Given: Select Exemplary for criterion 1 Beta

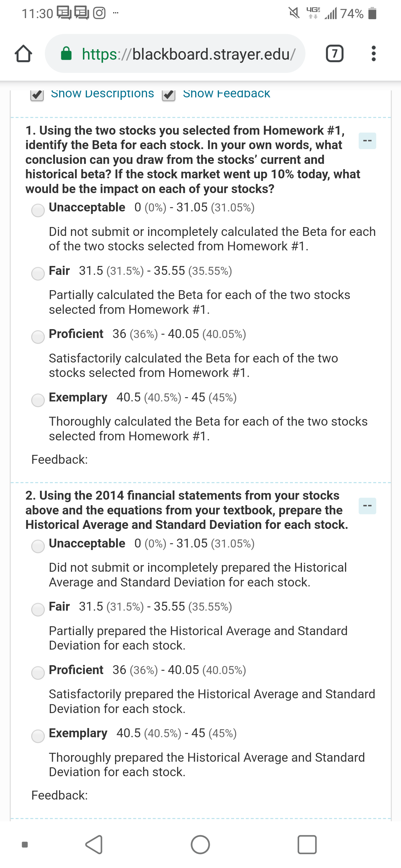Looking at the screenshot, I should (x=38, y=400).
